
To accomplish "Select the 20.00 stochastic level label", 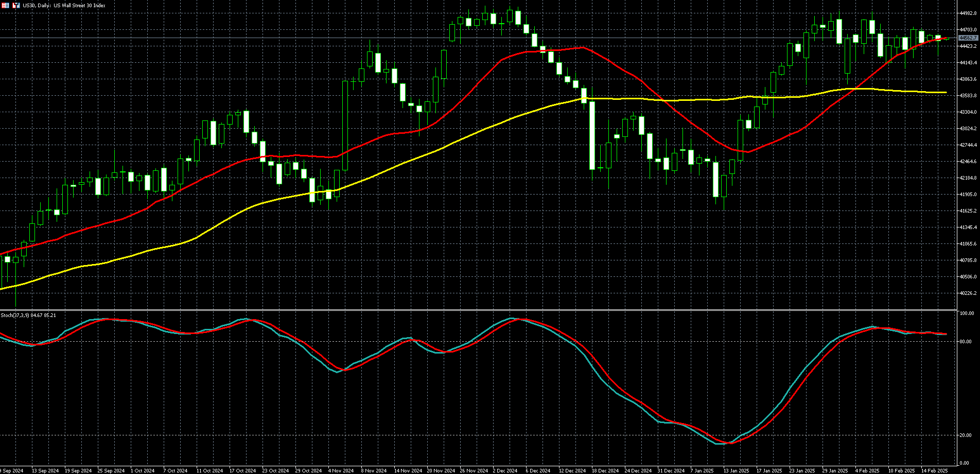I will coord(967,435).
